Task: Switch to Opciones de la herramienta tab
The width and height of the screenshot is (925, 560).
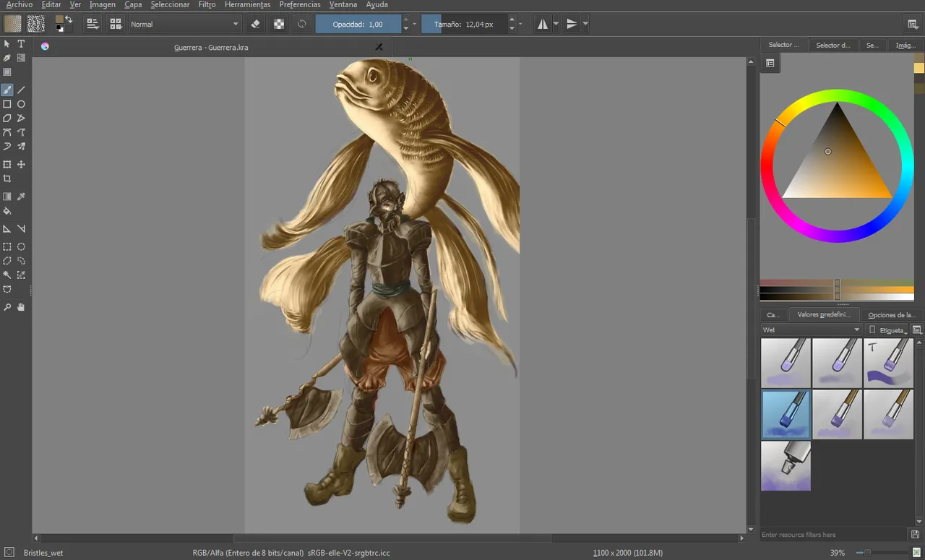Action: 892,314
